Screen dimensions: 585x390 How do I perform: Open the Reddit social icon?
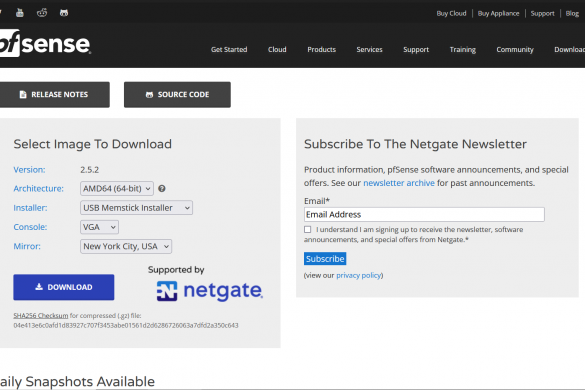42,13
